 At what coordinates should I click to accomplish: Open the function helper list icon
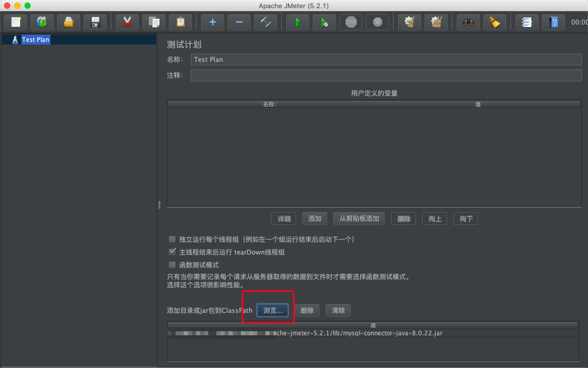pyautogui.click(x=527, y=22)
